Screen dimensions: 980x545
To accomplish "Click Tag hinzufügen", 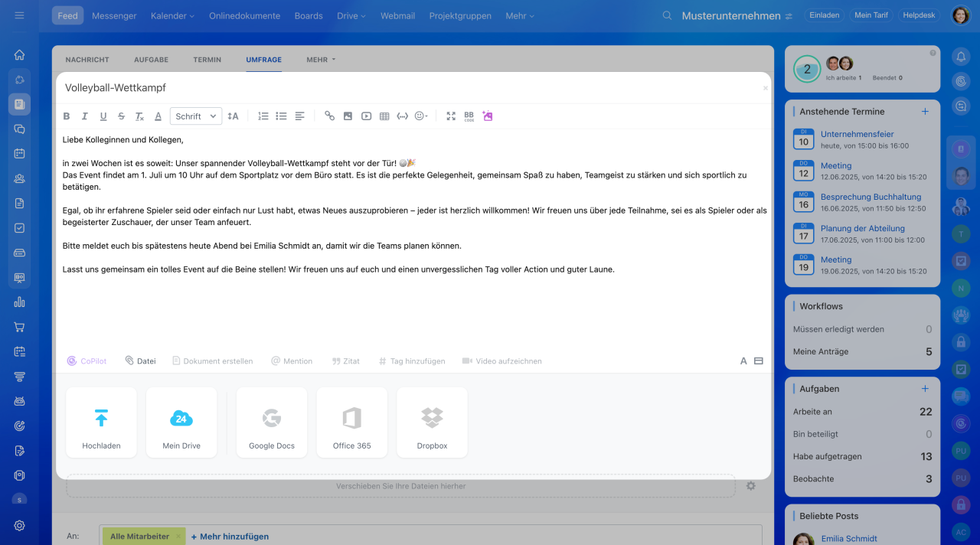I will click(412, 361).
